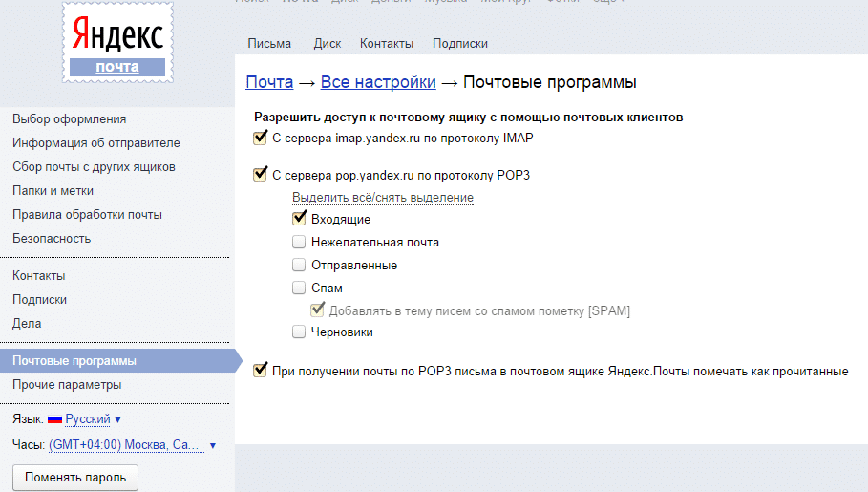Open Папки и метки settings
The width and height of the screenshot is (868, 492).
(53, 191)
